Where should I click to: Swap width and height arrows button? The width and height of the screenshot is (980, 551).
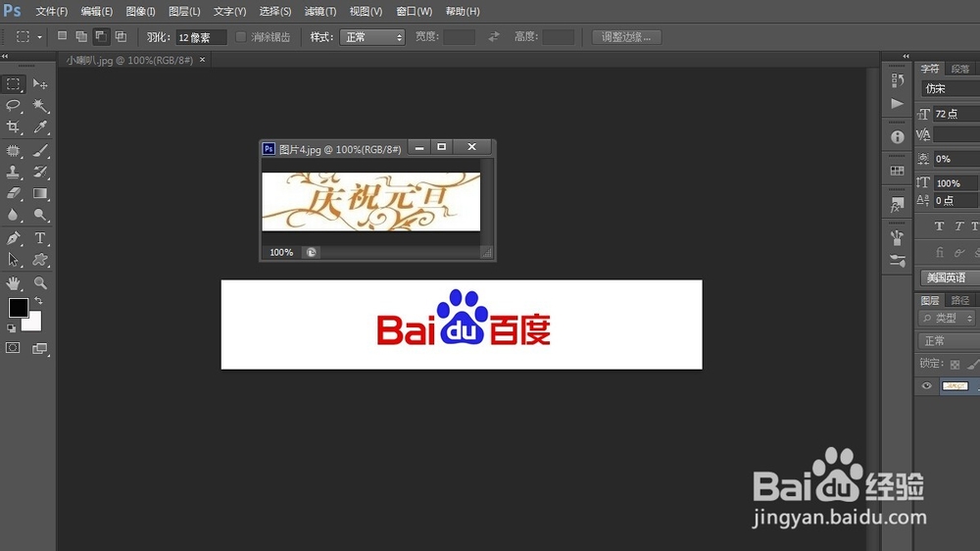pyautogui.click(x=494, y=37)
